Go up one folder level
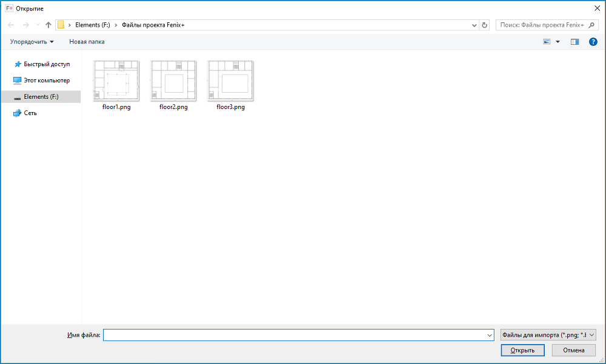 [48, 25]
